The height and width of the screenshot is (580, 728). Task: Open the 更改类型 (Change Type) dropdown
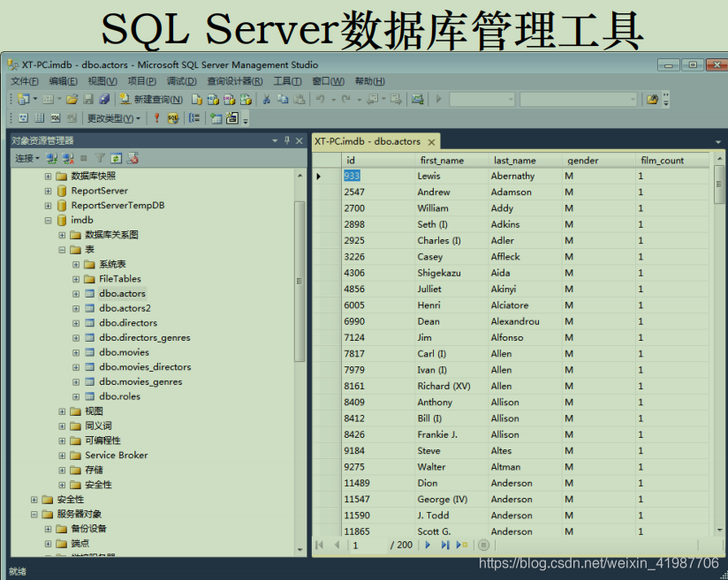pyautogui.click(x=114, y=119)
